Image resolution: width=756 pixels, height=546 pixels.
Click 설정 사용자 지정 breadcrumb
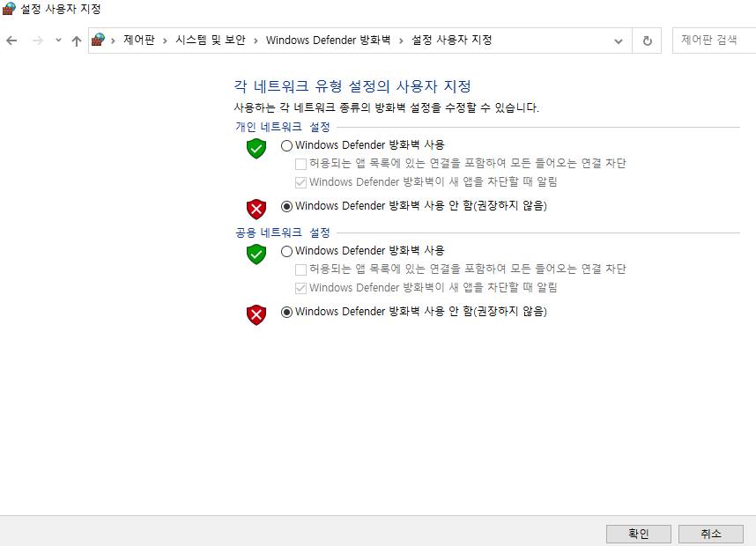[451, 40]
